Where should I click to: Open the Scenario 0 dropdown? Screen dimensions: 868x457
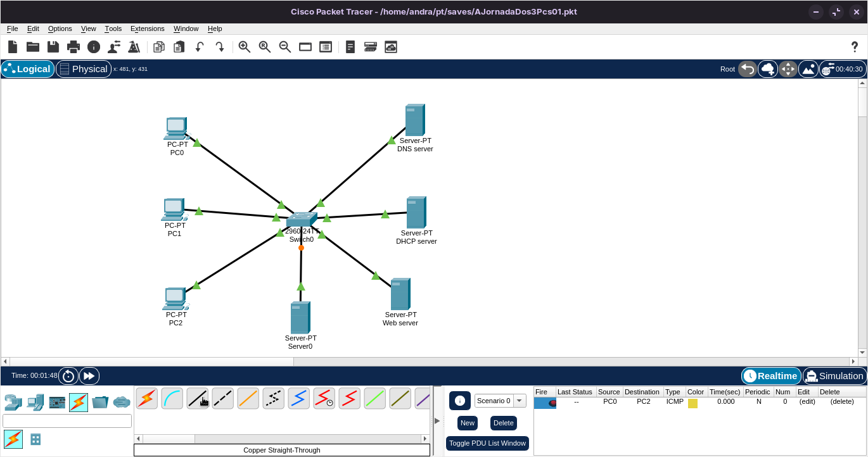(x=501, y=401)
